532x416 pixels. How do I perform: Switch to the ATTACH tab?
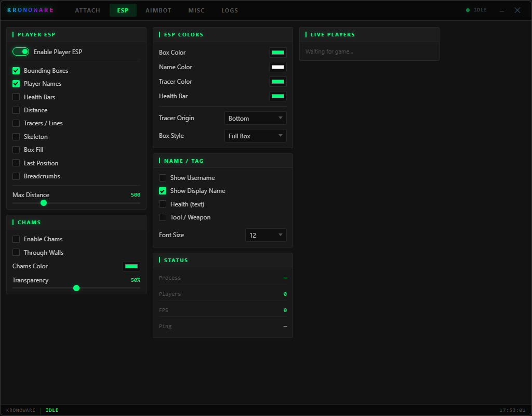87,10
